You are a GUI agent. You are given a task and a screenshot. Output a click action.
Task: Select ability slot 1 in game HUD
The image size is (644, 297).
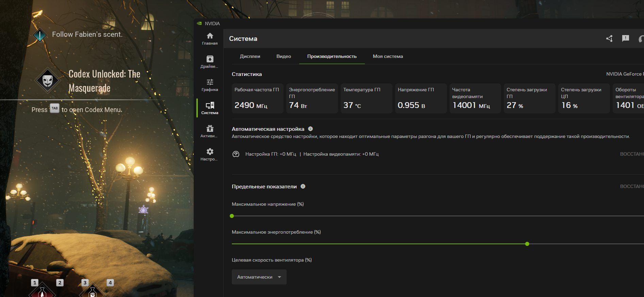pos(35,283)
